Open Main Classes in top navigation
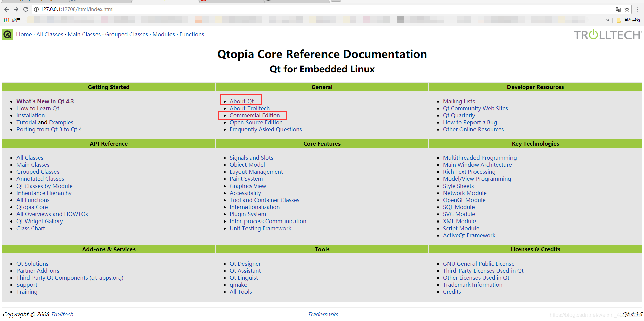The image size is (644, 321). click(x=84, y=34)
